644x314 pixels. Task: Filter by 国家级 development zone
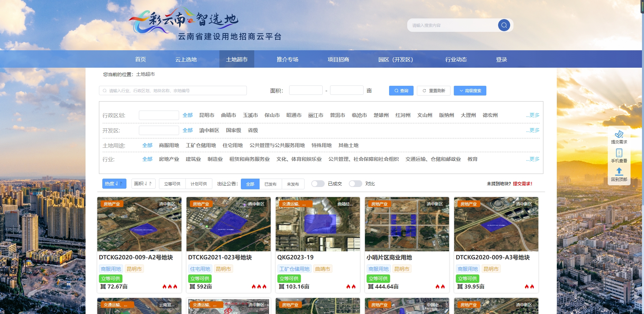point(233,130)
